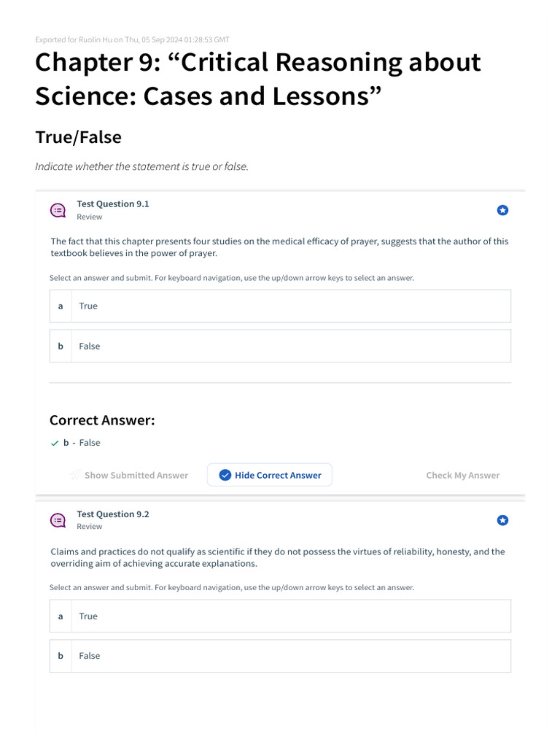Bookmark Test Question 9.1 with star icon
Image resolution: width=560 pixels, height=747 pixels.
pyautogui.click(x=502, y=211)
